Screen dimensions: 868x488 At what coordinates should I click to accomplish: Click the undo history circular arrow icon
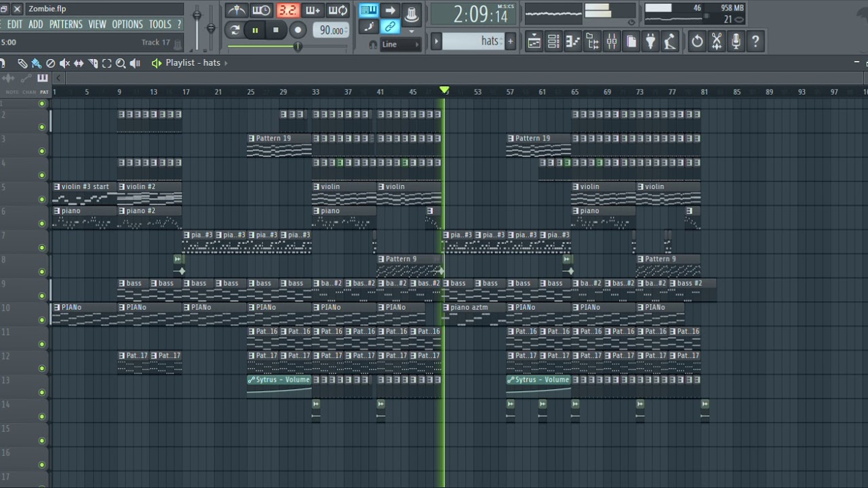tap(697, 41)
